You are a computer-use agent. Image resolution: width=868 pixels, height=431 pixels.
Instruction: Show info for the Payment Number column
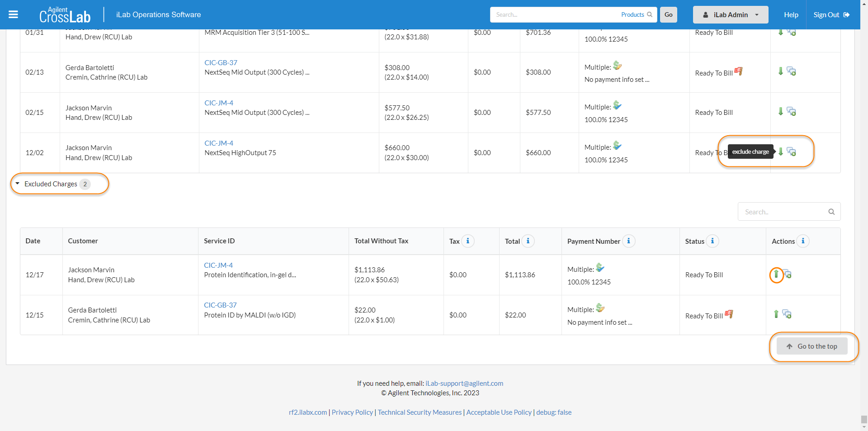point(629,241)
